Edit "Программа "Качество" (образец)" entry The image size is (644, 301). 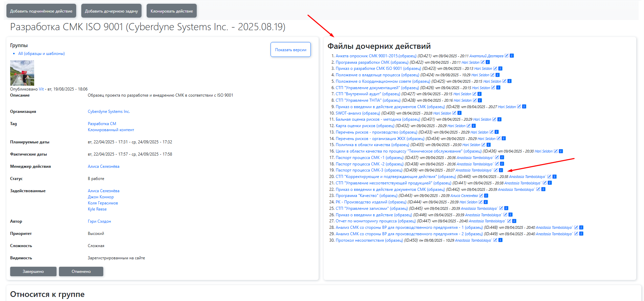coord(481,196)
